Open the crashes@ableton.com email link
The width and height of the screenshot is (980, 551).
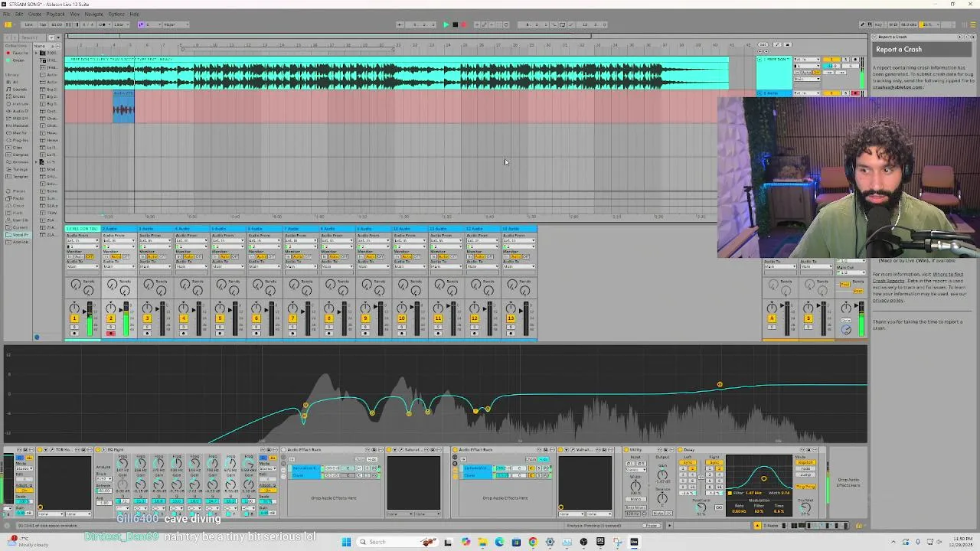(898, 86)
